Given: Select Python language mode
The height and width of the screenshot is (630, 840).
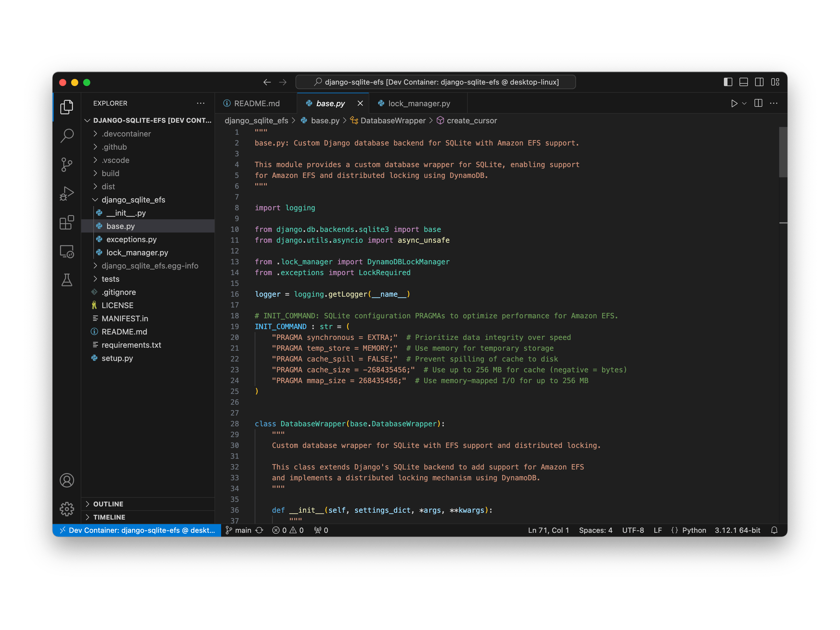Looking at the screenshot, I should click(694, 530).
